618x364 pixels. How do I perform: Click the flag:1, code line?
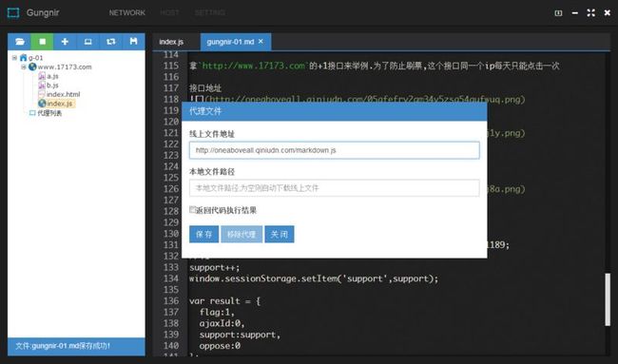click(217, 312)
